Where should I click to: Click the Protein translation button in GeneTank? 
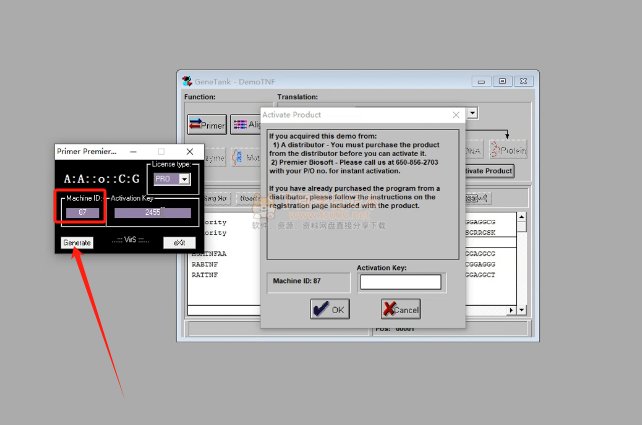(508, 150)
